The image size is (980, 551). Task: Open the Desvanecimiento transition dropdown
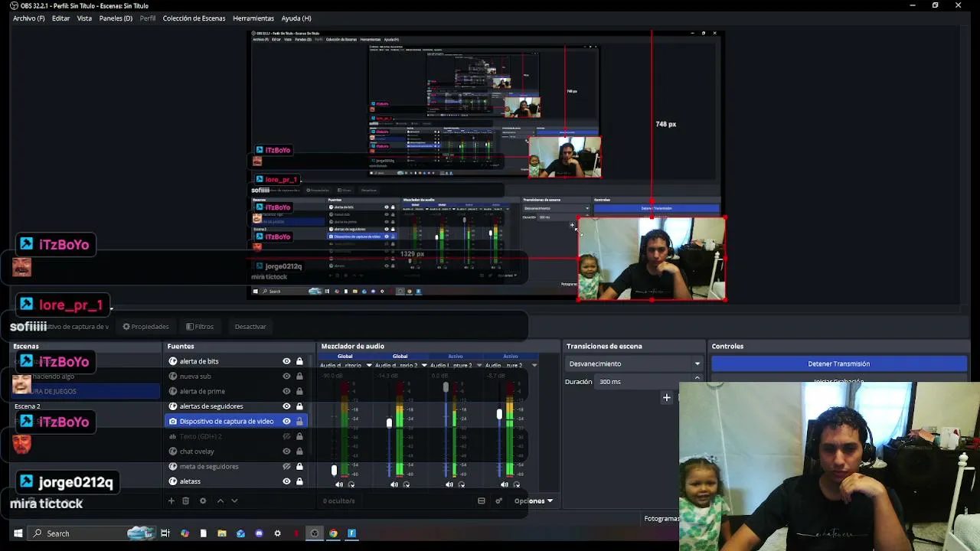coord(634,364)
